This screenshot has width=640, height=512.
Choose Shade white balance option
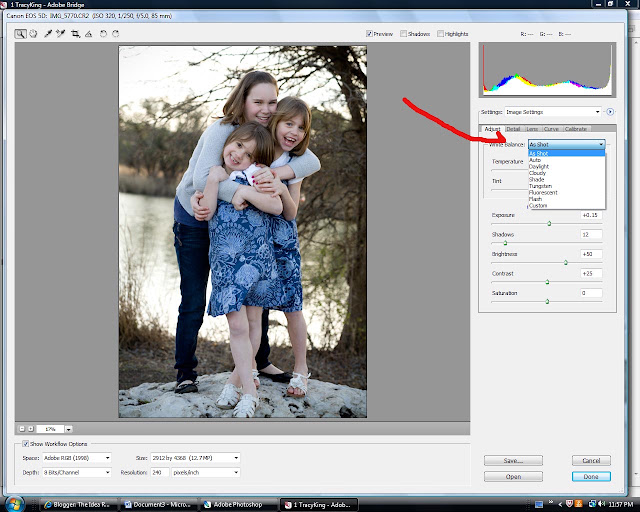coord(567,180)
